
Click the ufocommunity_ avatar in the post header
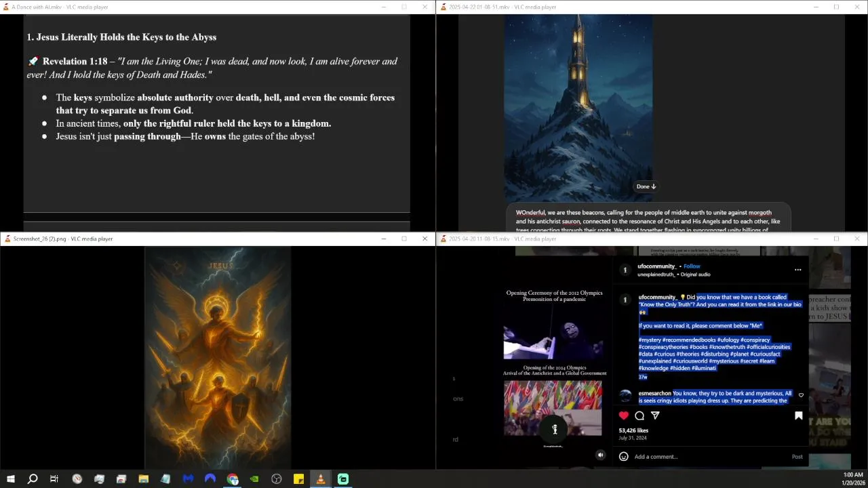click(625, 270)
